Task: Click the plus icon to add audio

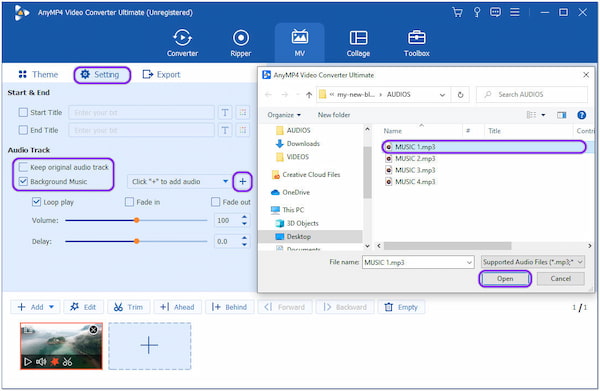Action: pos(243,181)
